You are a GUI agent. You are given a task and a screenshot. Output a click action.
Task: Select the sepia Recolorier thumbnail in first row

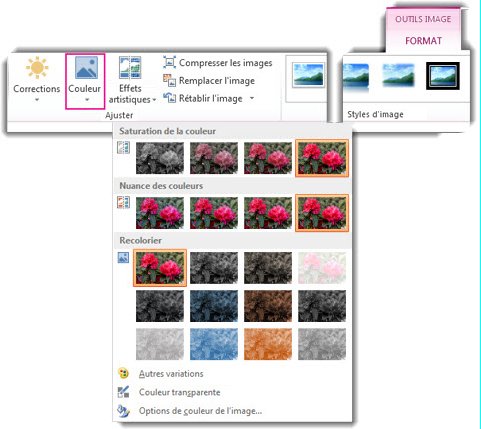268,268
